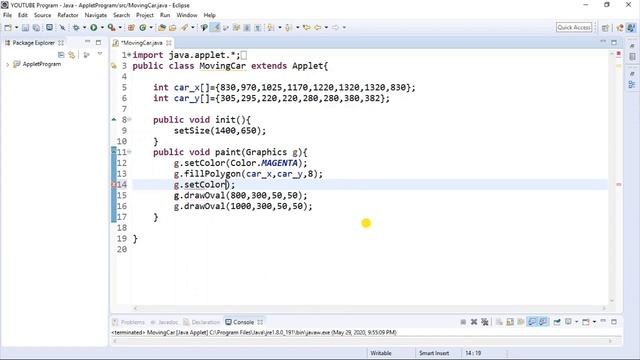Open the External Tools dropdown arrow
Viewport: 640px width, 360px height.
click(x=120, y=27)
